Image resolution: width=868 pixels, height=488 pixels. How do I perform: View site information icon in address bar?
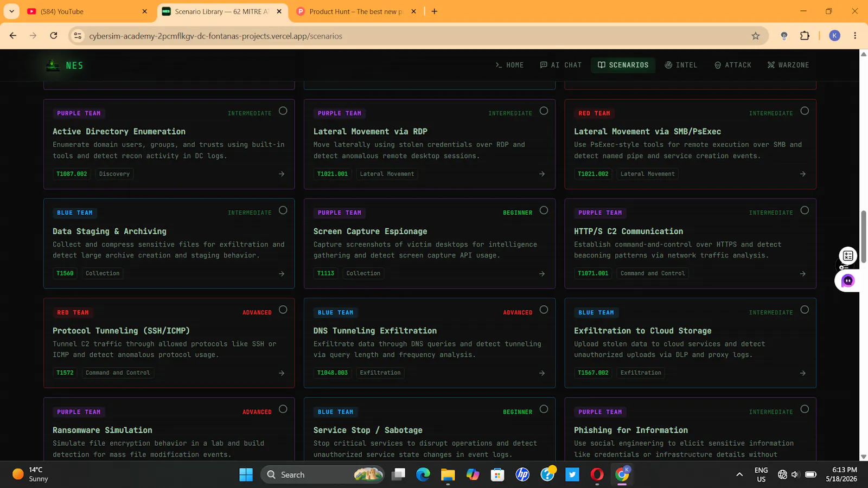78,36
